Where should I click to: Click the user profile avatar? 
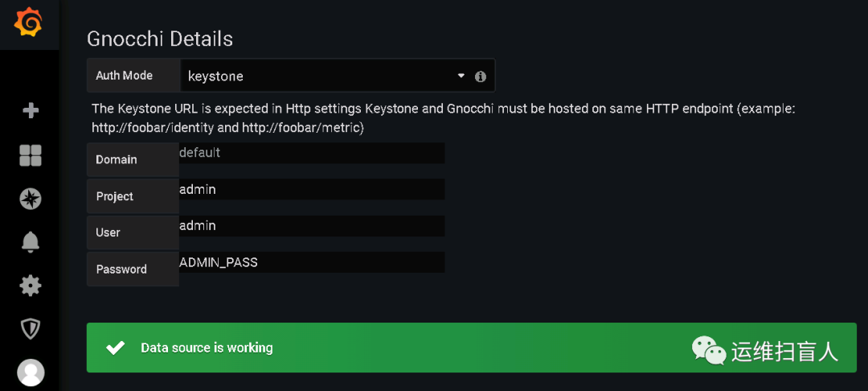tap(31, 372)
